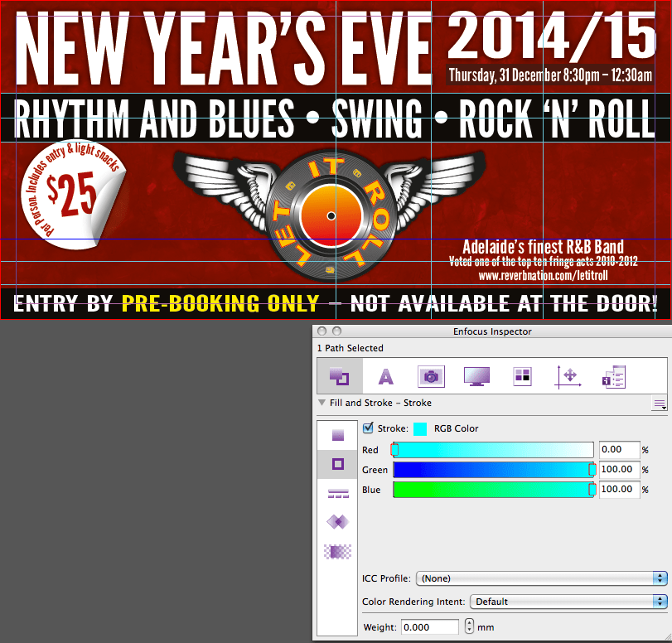
Task: Open the Color Rendering Intent dropdown
Action: (x=568, y=602)
